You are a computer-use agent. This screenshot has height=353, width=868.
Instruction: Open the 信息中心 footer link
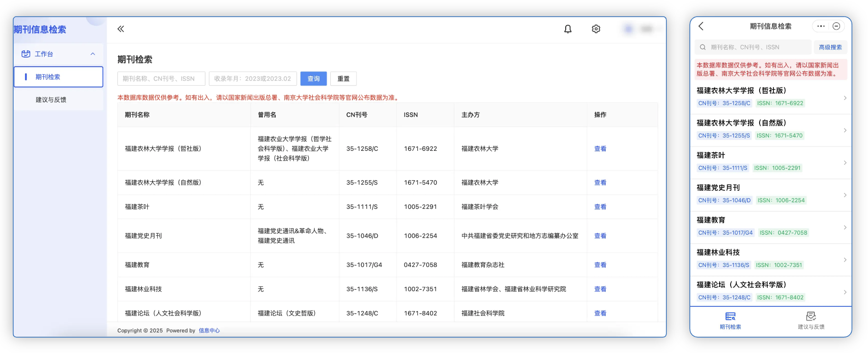point(209,331)
